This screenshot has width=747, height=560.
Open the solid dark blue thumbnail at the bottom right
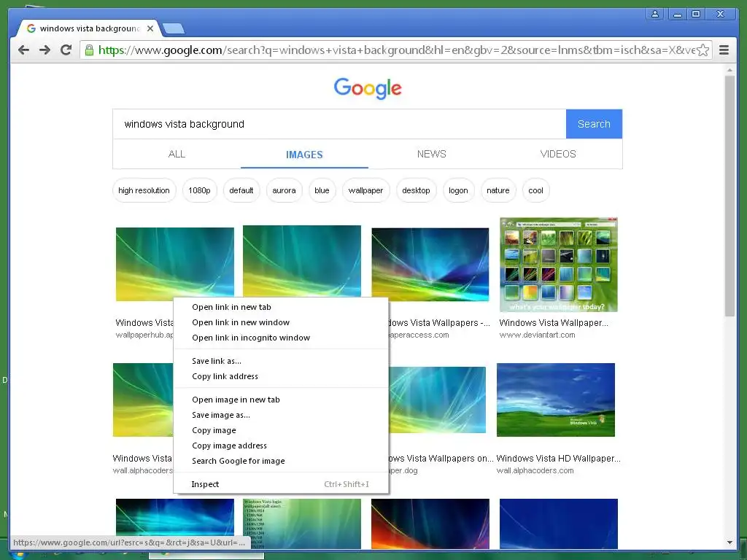558,524
